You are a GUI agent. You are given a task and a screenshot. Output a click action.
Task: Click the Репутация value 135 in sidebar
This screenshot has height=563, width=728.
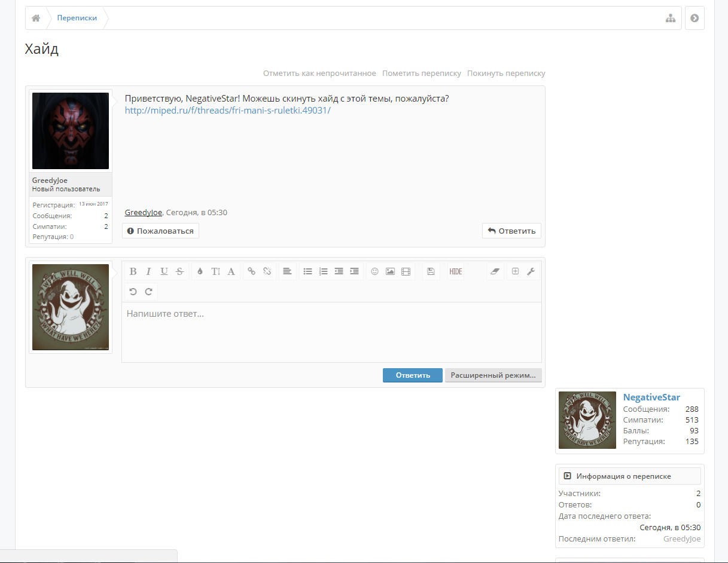692,442
